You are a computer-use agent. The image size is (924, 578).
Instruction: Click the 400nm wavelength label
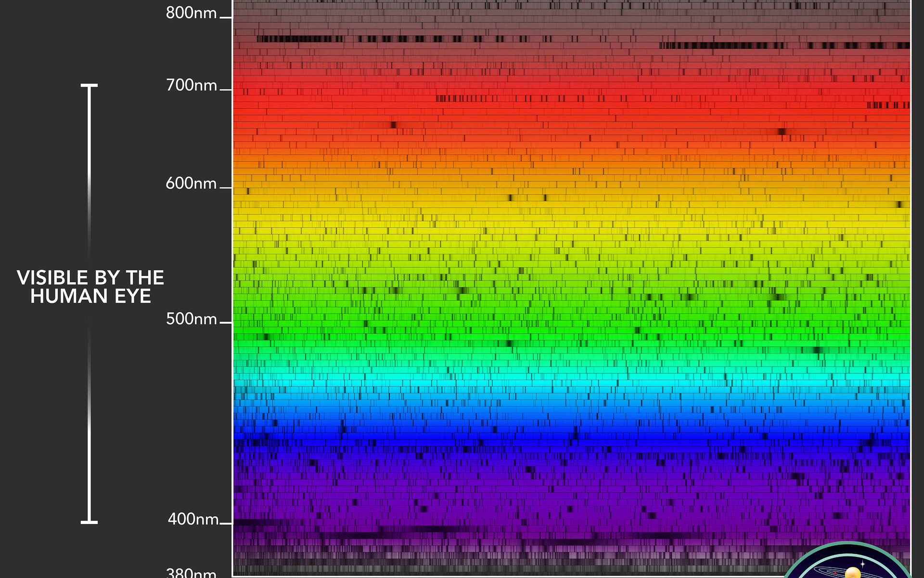[193, 519]
